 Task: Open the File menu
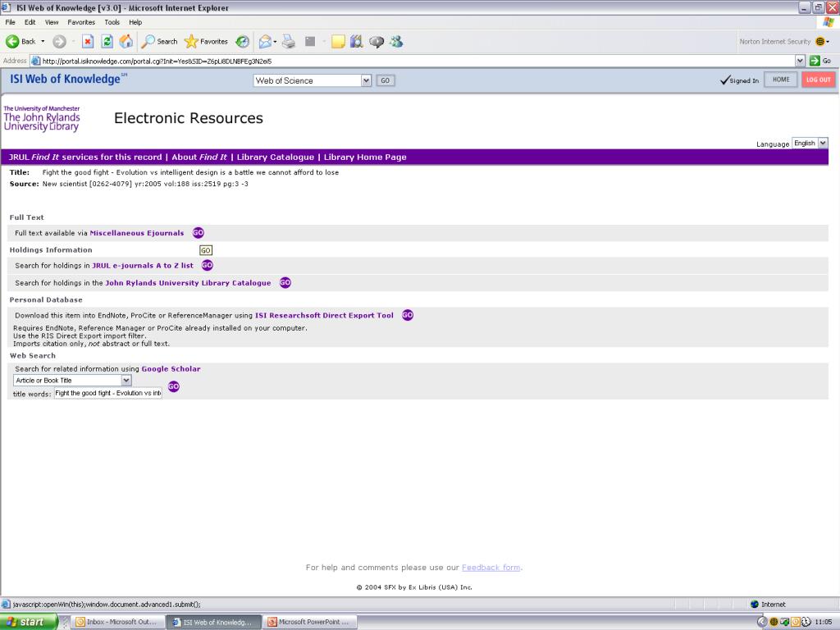pyautogui.click(x=10, y=22)
